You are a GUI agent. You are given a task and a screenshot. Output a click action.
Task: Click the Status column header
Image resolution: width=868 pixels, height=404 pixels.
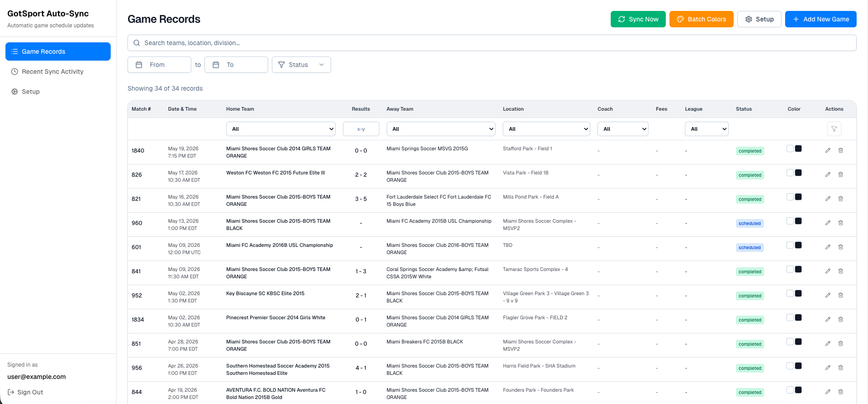tap(744, 109)
